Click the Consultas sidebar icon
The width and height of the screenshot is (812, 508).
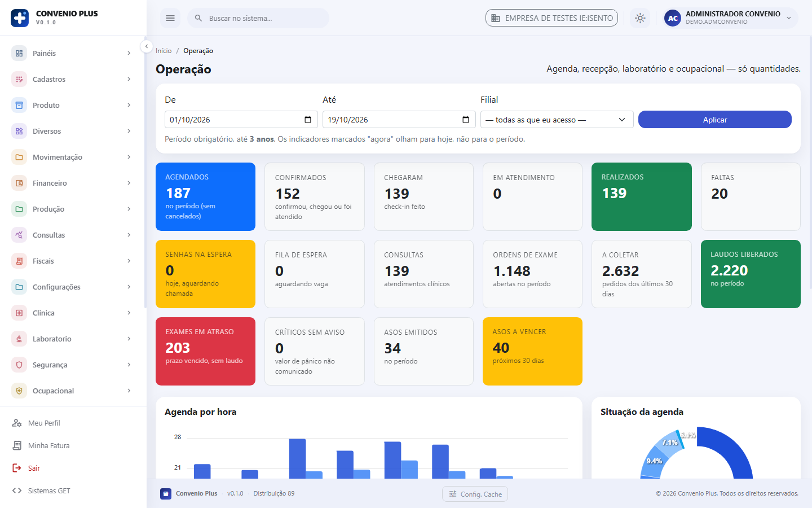click(19, 235)
